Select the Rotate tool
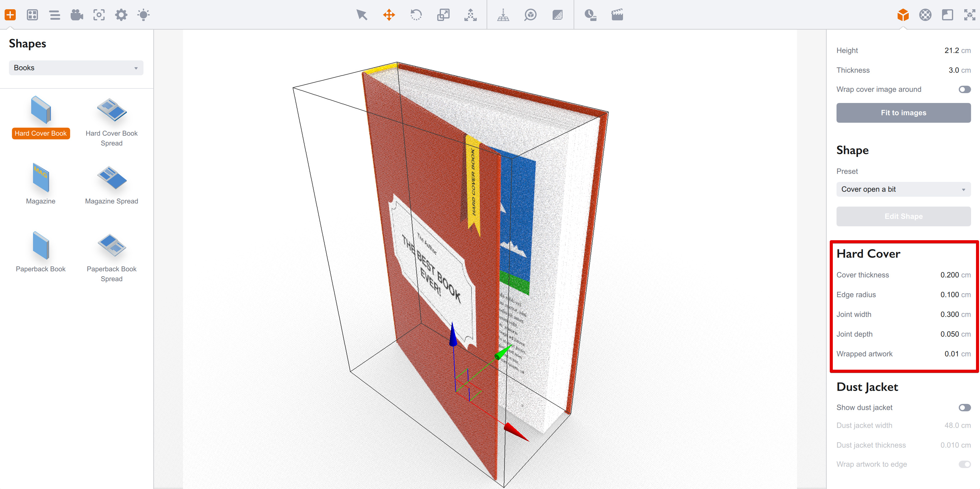980x489 pixels. tap(416, 15)
